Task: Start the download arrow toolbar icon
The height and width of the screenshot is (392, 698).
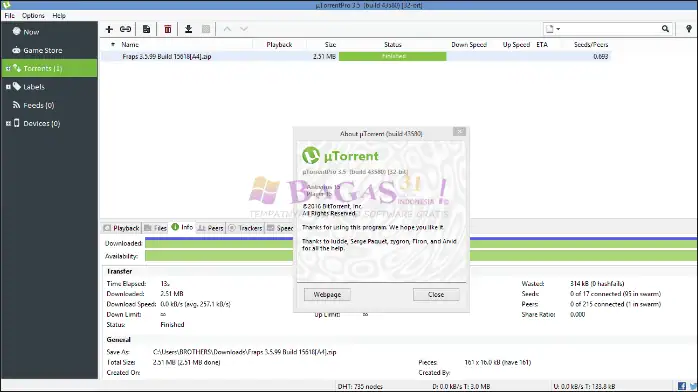Action: (x=188, y=29)
